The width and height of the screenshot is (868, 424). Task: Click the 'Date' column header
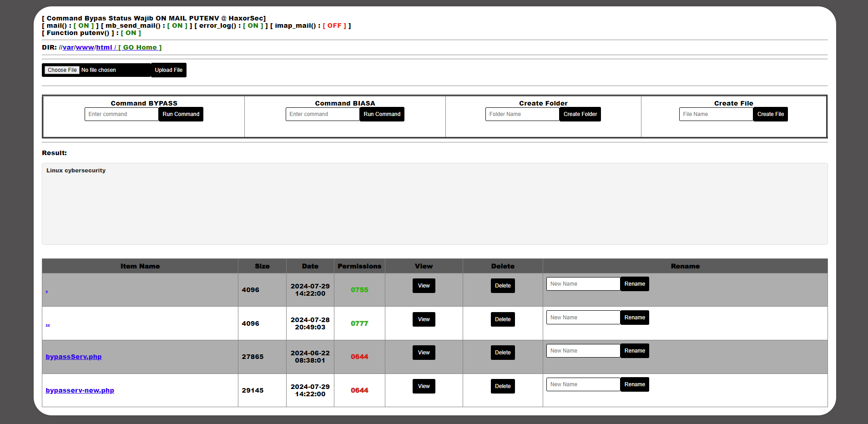point(310,266)
